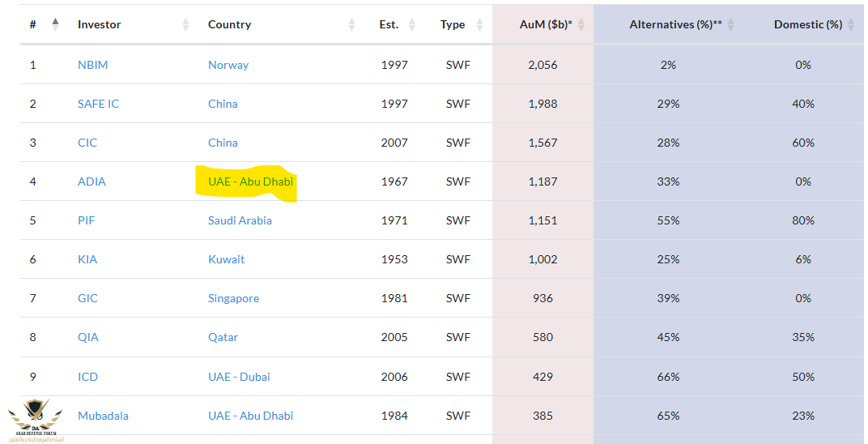Click the UAE - Dubai country link
Viewport: 868px width, 444px height.
click(239, 377)
